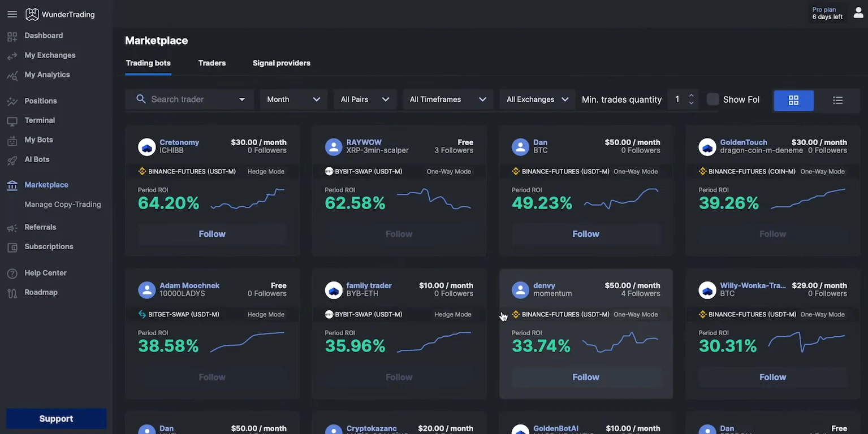Viewport: 868px width, 434px height.
Task: Click the AI Bots rocket icon
Action: (x=12, y=160)
